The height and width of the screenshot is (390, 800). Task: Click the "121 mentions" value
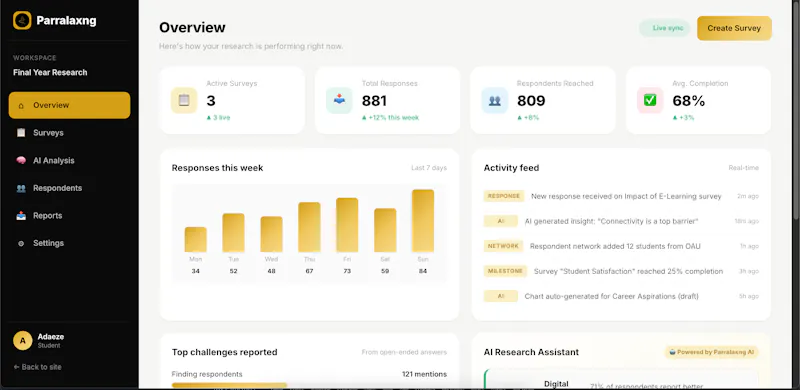[424, 374]
